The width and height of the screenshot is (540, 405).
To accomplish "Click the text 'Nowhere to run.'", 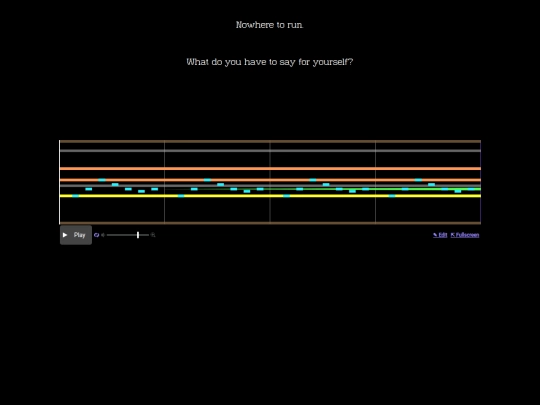I will 270,25.
